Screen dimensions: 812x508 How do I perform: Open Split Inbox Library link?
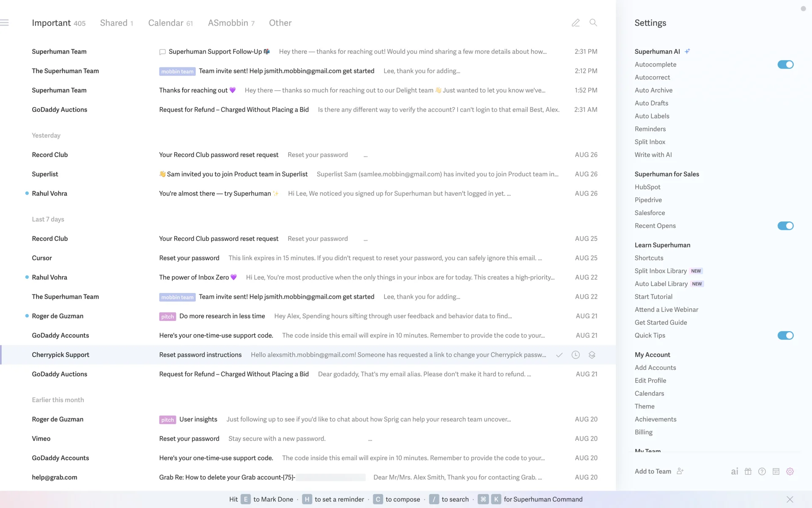pos(661,271)
